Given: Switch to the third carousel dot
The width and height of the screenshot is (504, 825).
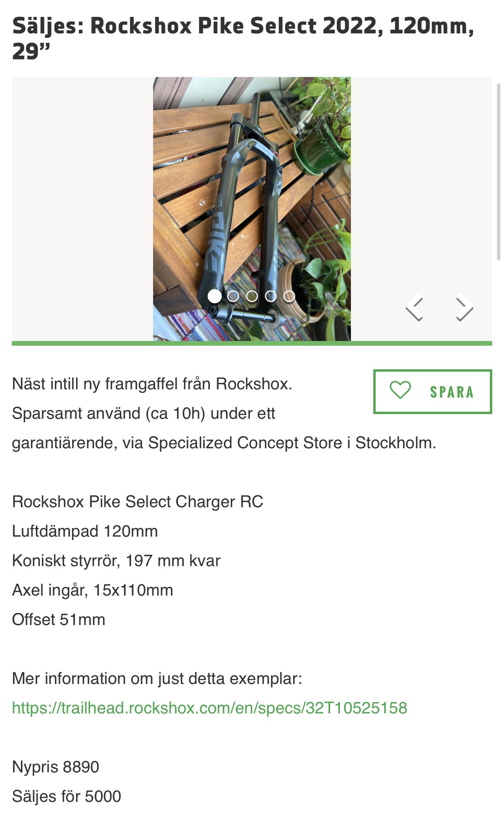Looking at the screenshot, I should 252,296.
